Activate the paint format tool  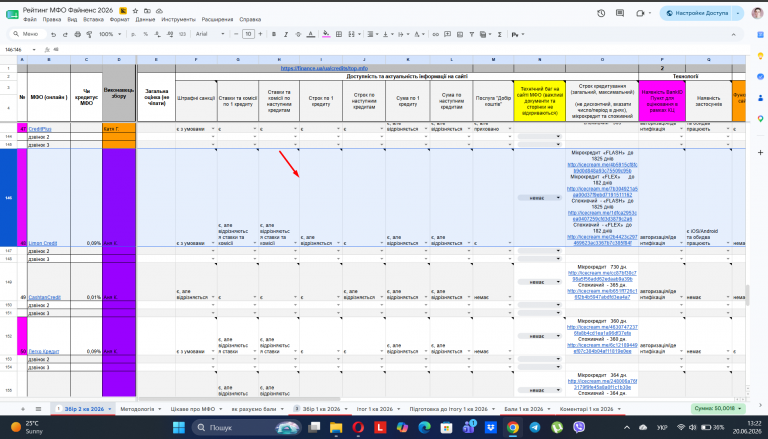tap(89, 34)
